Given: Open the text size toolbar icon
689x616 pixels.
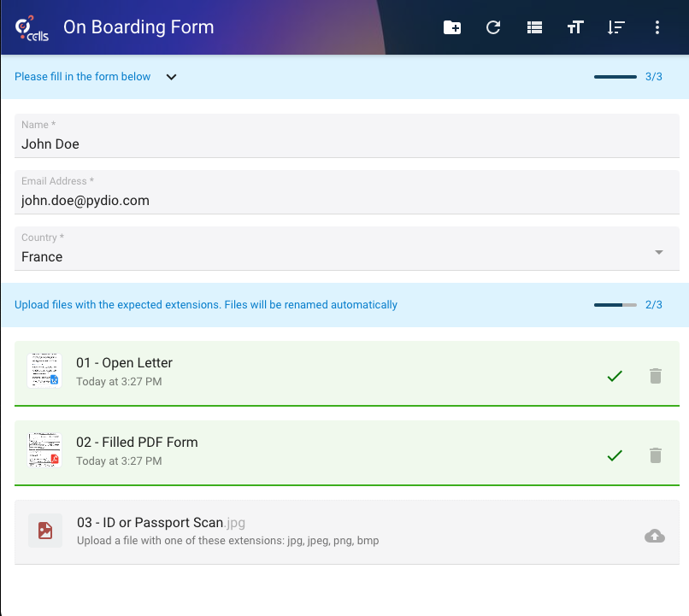Looking at the screenshot, I should (x=575, y=27).
